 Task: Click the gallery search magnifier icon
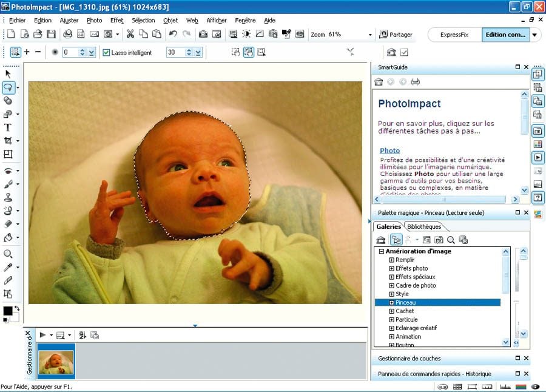click(451, 240)
